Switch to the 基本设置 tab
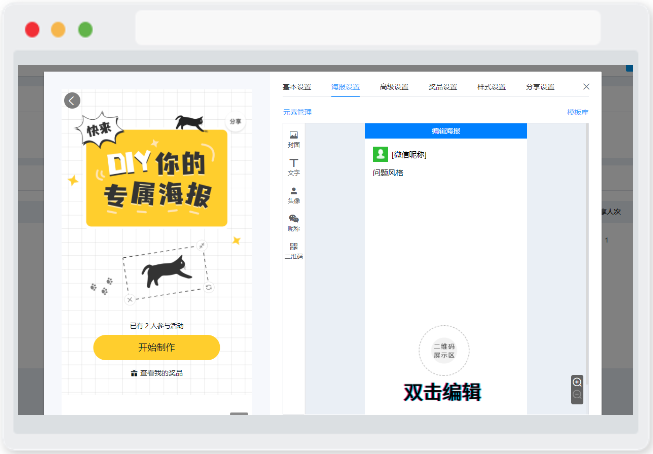The image size is (653, 454). pos(297,87)
